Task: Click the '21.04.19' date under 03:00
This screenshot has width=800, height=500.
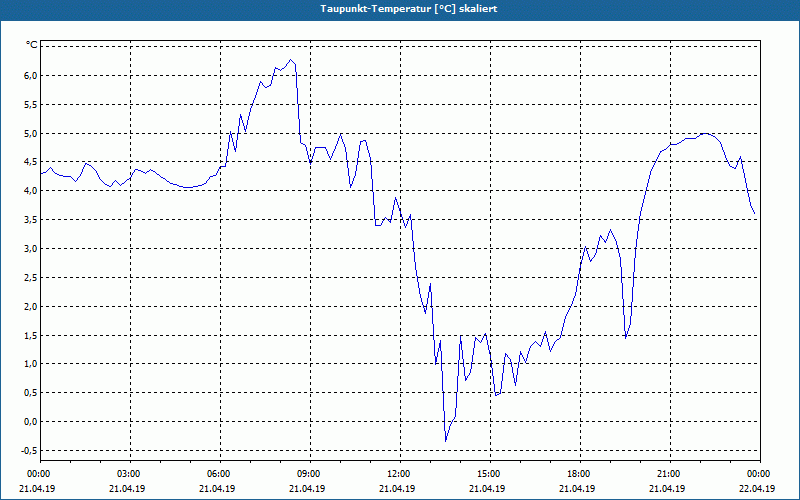Action: [127, 488]
